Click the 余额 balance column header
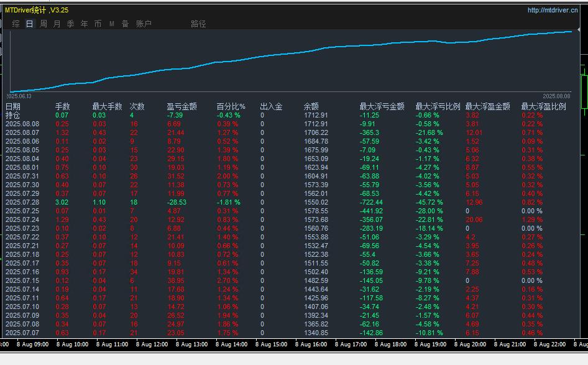588x365 pixels. tap(311, 106)
